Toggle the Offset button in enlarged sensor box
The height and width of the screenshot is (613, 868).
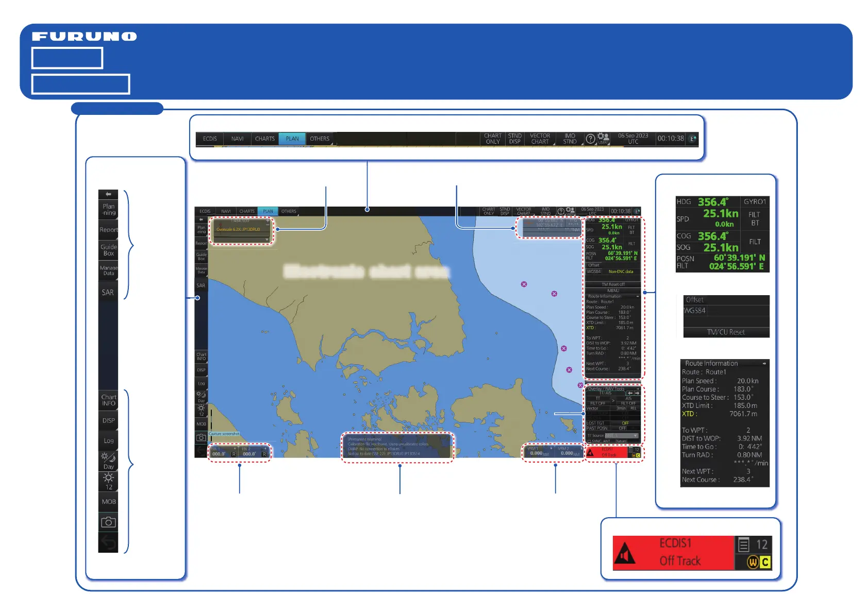click(694, 300)
